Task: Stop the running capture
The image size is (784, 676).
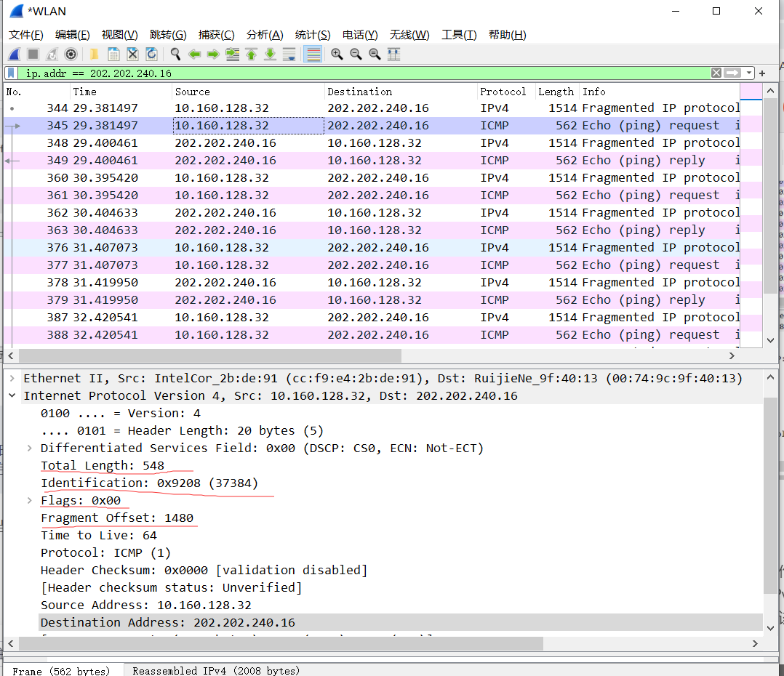Action: tap(33, 54)
